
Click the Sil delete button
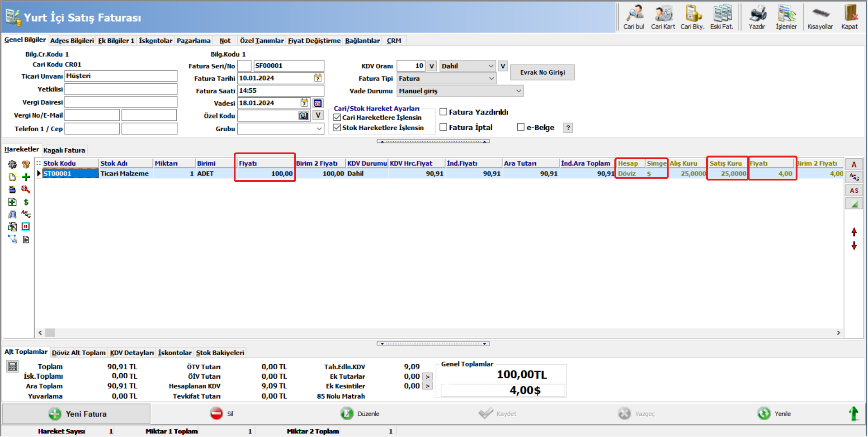click(x=222, y=414)
